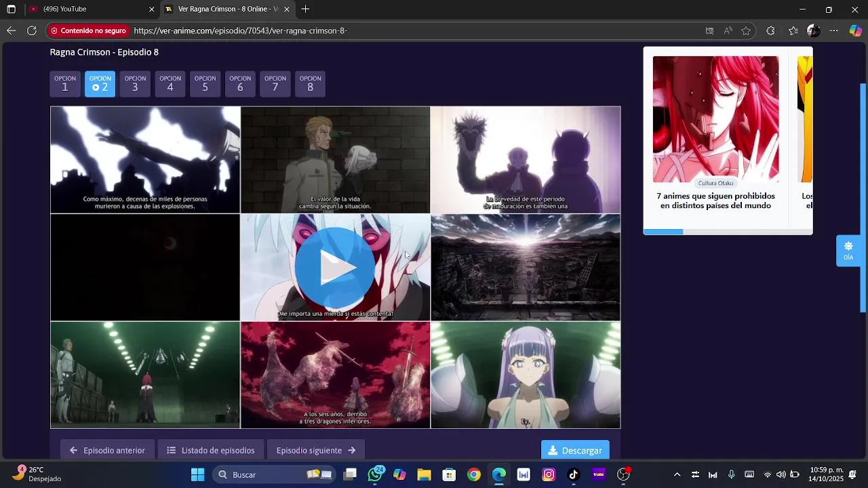This screenshot has height=488, width=868.
Task: Click the blocked media indicator icon in address bar
Action: tap(709, 30)
